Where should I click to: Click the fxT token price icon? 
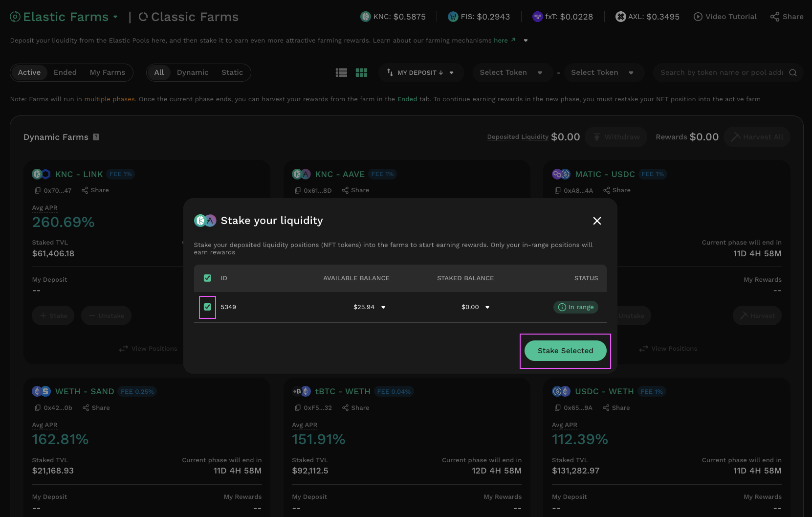[537, 17]
